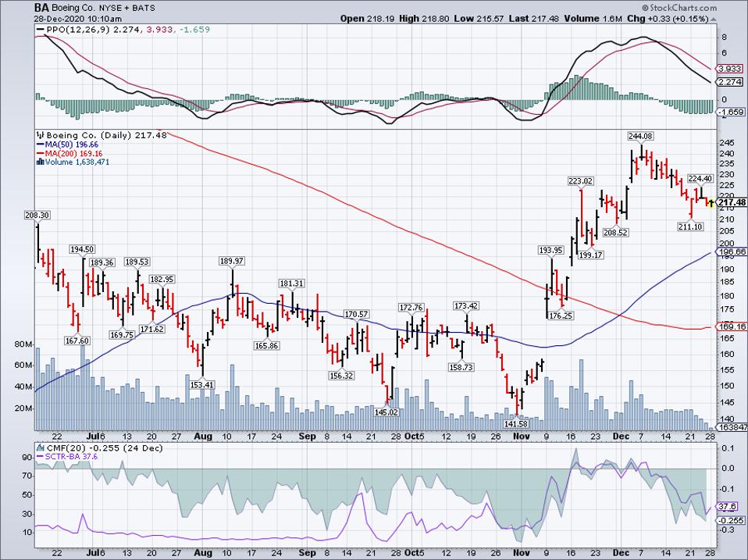Click the Volume 1.6M header value
The width and height of the screenshot is (748, 560).
click(593, 19)
